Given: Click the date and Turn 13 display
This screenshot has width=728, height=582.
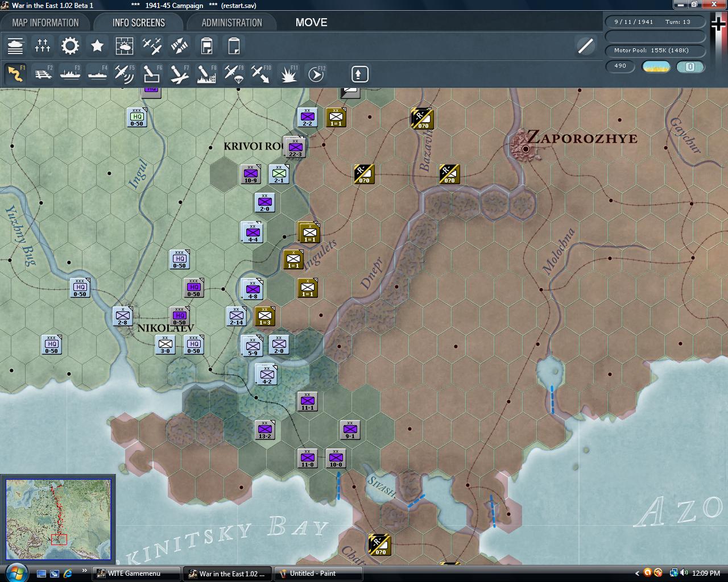Looking at the screenshot, I should click(655, 22).
